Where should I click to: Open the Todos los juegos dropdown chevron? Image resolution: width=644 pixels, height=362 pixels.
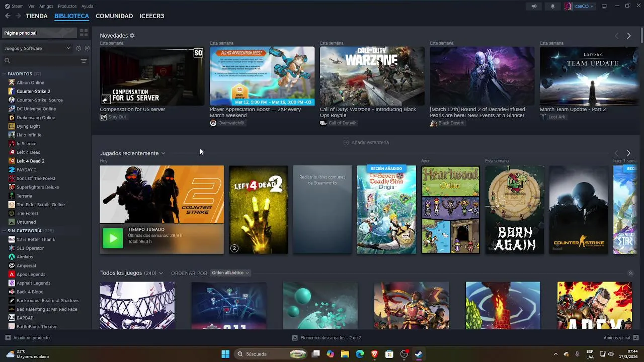[161, 273]
